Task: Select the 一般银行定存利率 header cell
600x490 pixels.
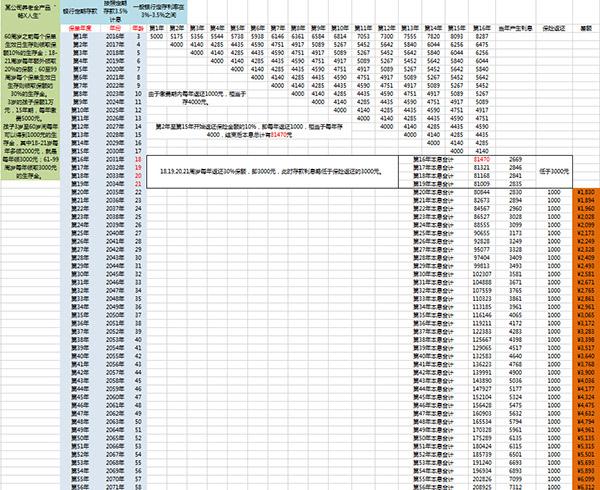Action: (156, 12)
